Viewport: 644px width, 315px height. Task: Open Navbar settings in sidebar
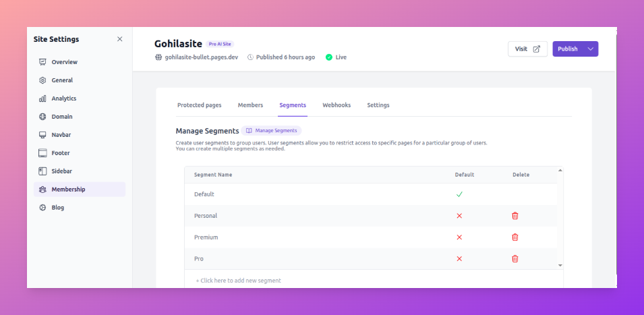[x=61, y=135]
